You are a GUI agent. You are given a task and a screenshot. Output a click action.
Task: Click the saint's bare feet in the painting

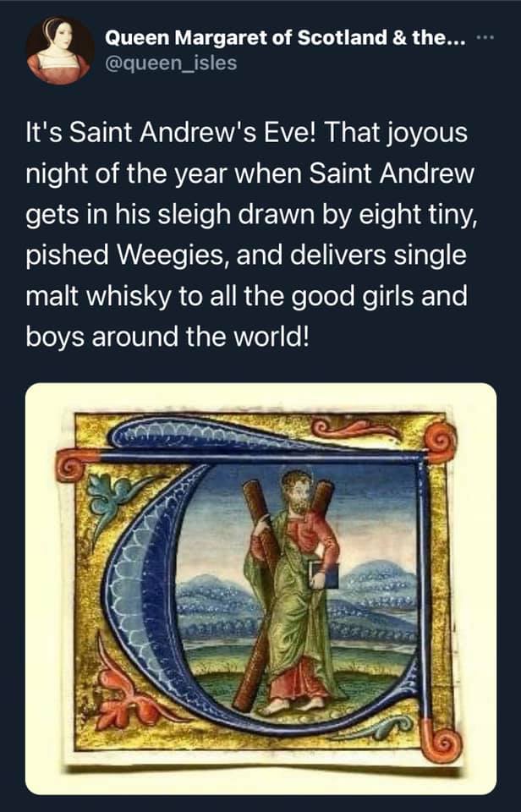click(293, 705)
